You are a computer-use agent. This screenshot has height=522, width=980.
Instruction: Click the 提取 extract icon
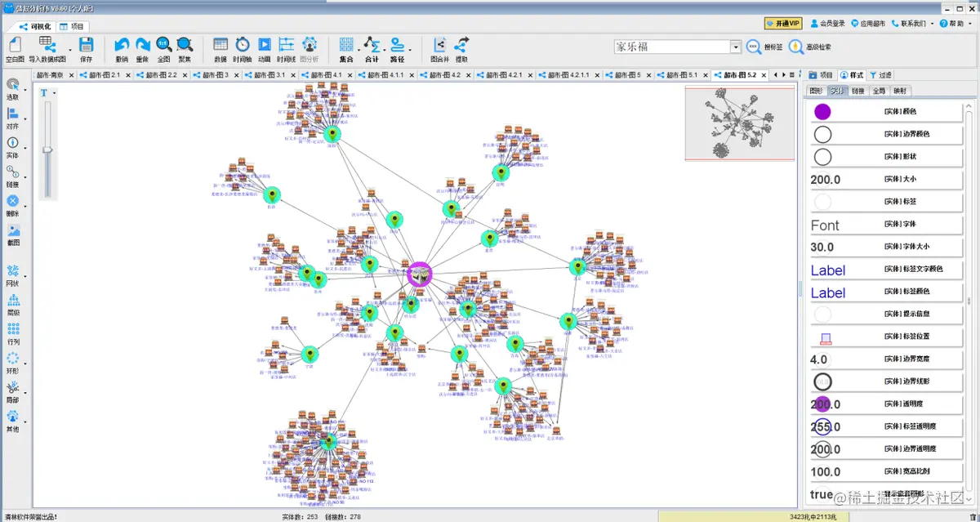click(461, 45)
